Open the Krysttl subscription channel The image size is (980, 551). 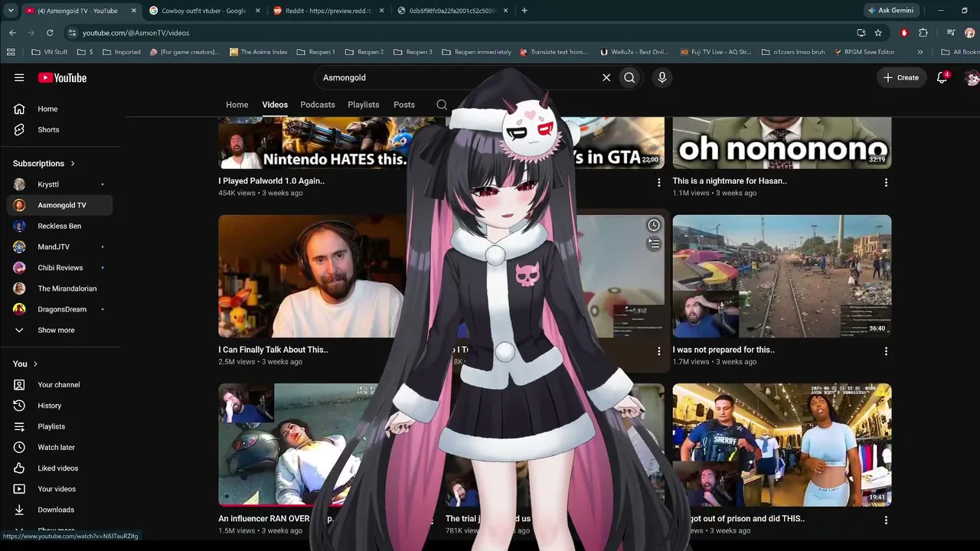[x=59, y=184]
